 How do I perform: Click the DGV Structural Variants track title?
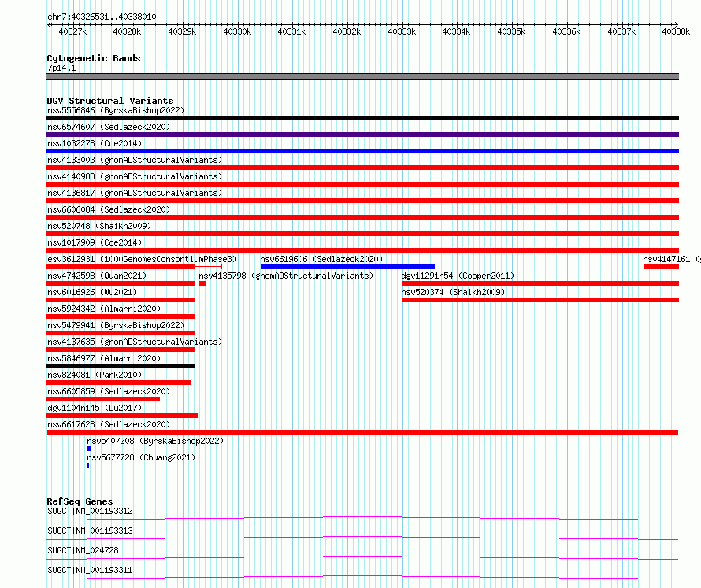pos(110,101)
